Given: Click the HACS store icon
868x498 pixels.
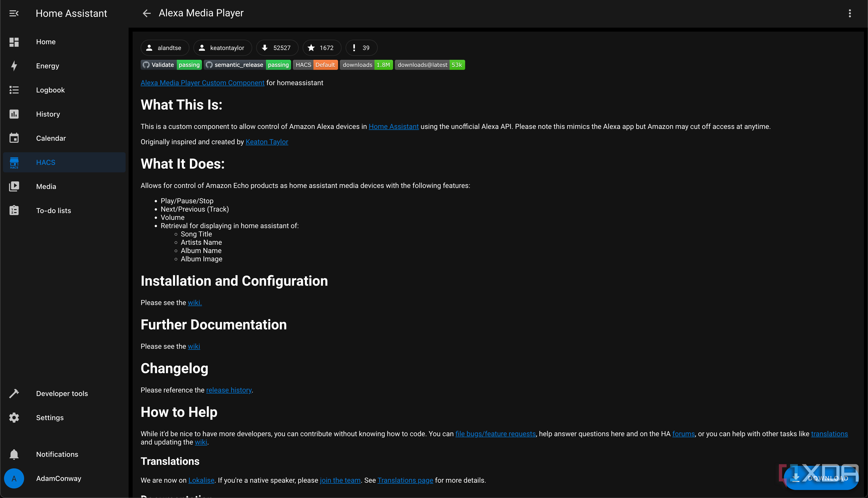Looking at the screenshot, I should (x=14, y=163).
